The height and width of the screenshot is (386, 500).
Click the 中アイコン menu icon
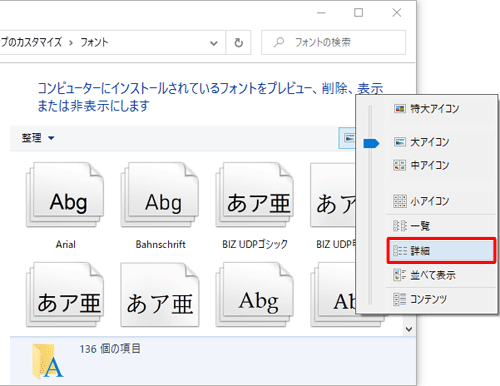pyautogui.click(x=400, y=165)
